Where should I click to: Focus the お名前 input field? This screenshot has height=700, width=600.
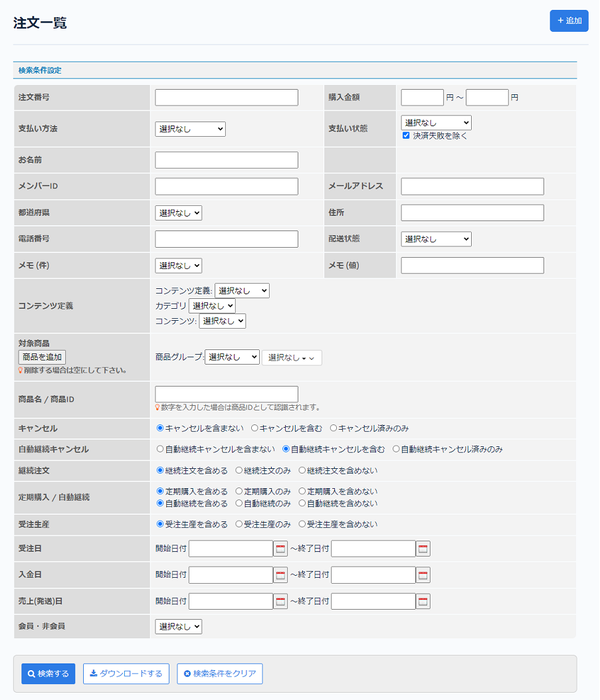[227, 160]
